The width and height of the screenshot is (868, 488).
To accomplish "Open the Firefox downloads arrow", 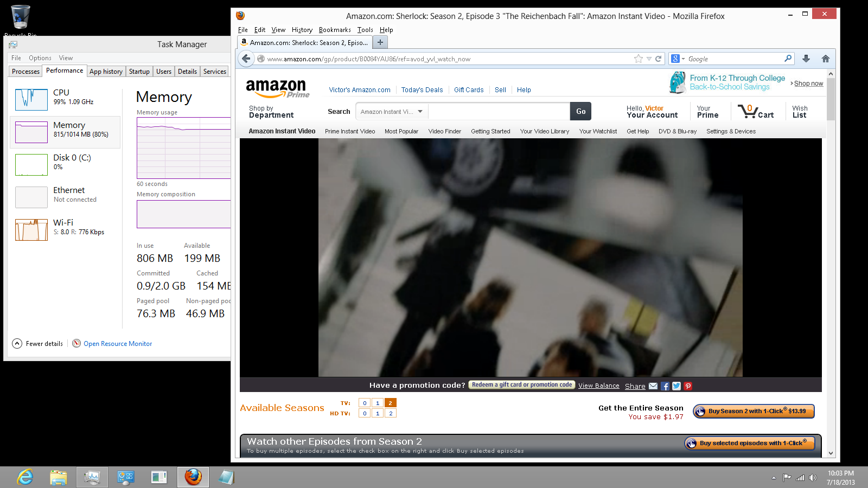I will (x=806, y=59).
